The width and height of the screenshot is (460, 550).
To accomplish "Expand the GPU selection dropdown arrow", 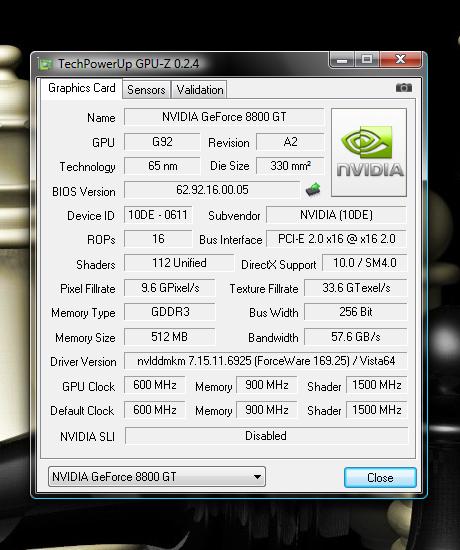I will (x=257, y=477).
